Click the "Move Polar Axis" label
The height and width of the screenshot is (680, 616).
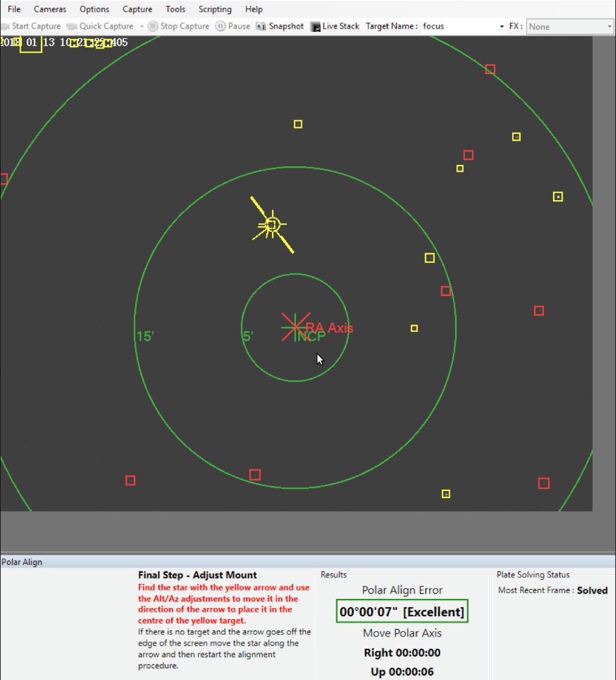coord(402,633)
